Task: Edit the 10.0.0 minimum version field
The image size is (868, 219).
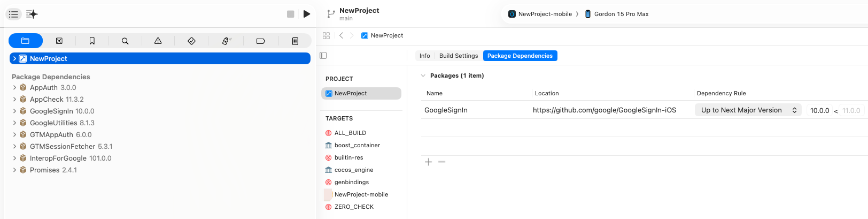Action: (819, 110)
